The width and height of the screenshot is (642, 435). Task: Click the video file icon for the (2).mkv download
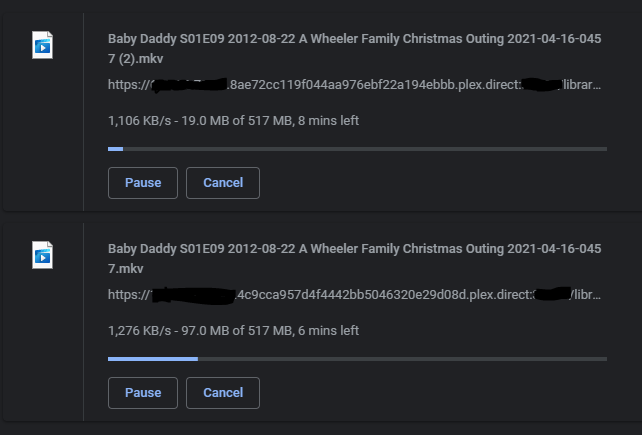43,45
